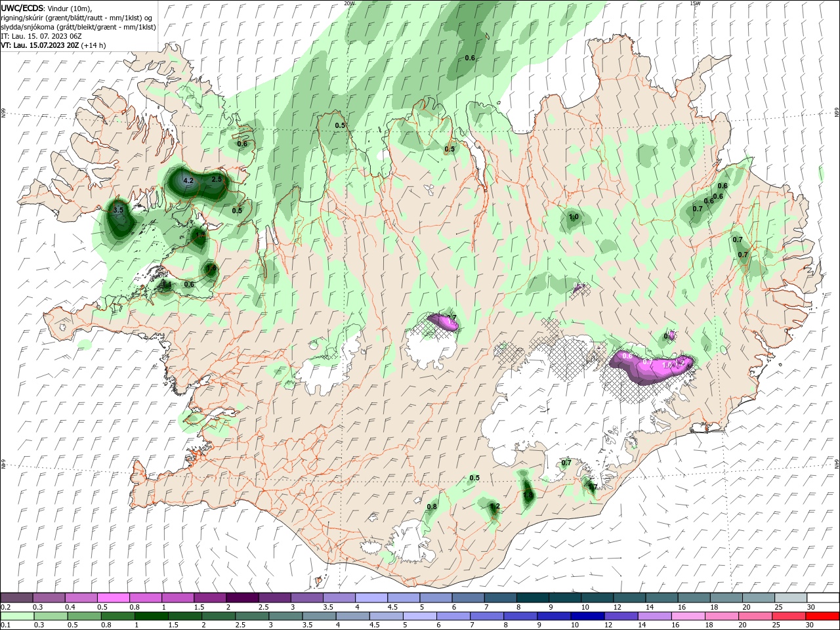Pick the white snow swatch after 30
The height and width of the screenshot is (630, 840).
[x=823, y=598]
